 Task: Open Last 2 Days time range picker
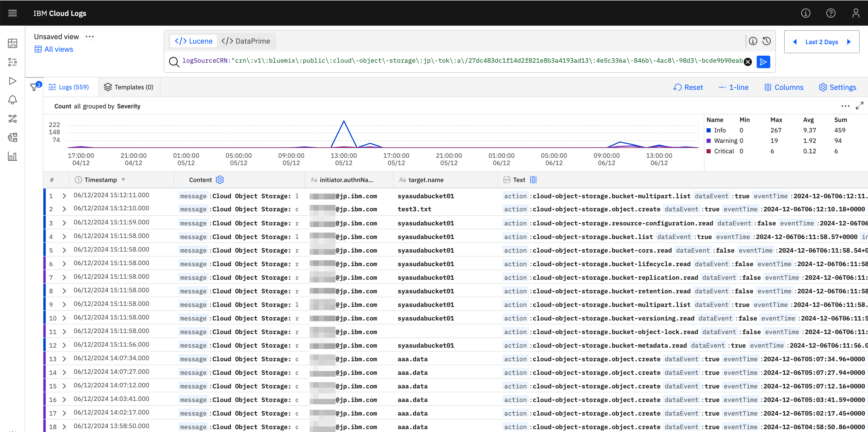(821, 42)
